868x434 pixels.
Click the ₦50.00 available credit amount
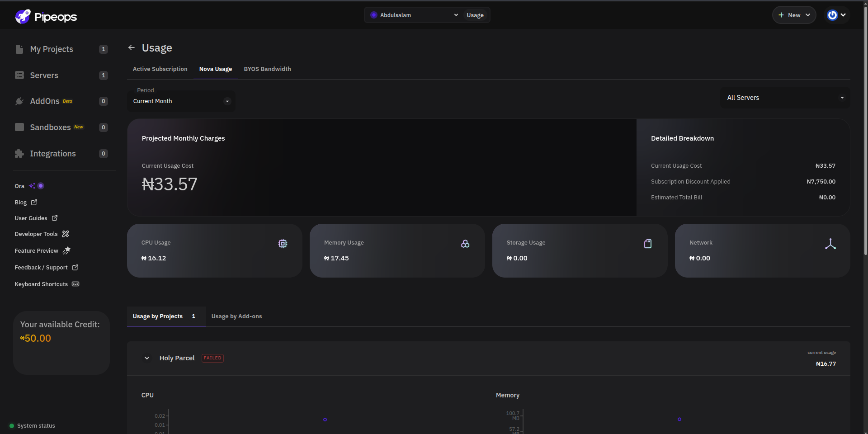click(x=36, y=338)
